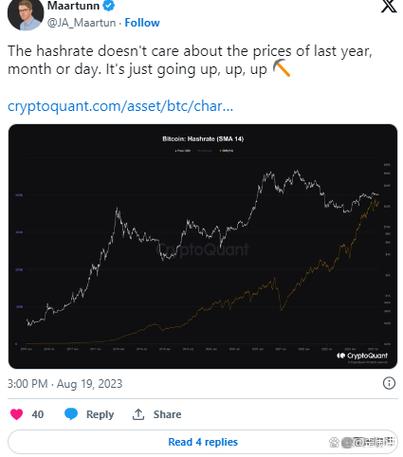Viewport: 403px width, 457px height.
Task: Open the X logo in the tweet corner
Action: click(389, 6)
